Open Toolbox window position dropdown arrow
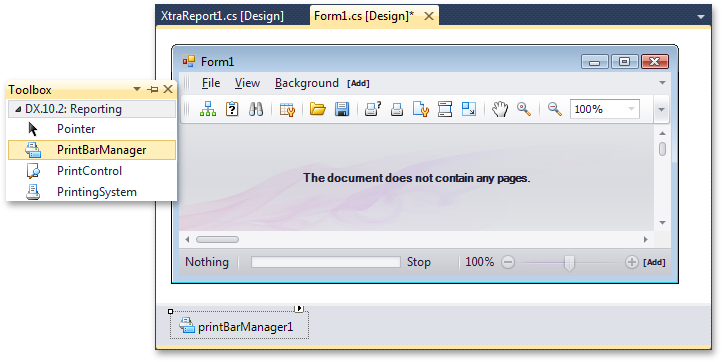 tap(137, 89)
